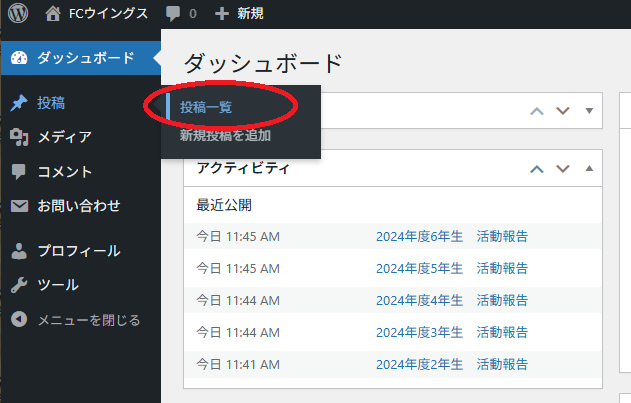Open the 2024年度6年生 活動報告 post link
The width and height of the screenshot is (631, 403).
pyautogui.click(x=451, y=236)
